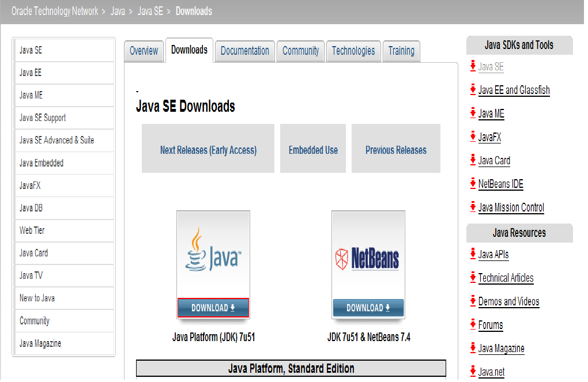This screenshot has height=382, width=588.
Task: Open Java ME link under SDKs and Tools
Action: [x=491, y=114]
